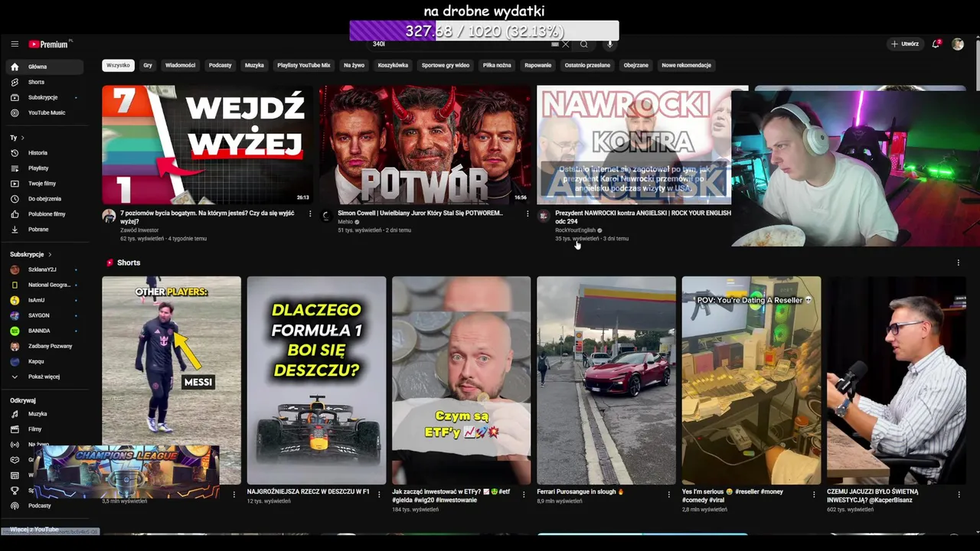
Task: Open the Simon Cowell POTWÓR thumbnail
Action: (425, 145)
